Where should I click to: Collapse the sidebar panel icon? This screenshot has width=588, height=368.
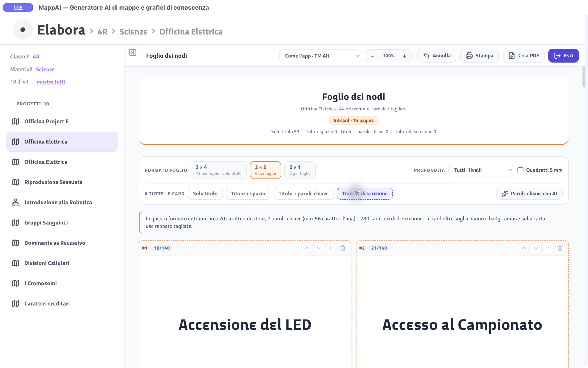(133, 52)
